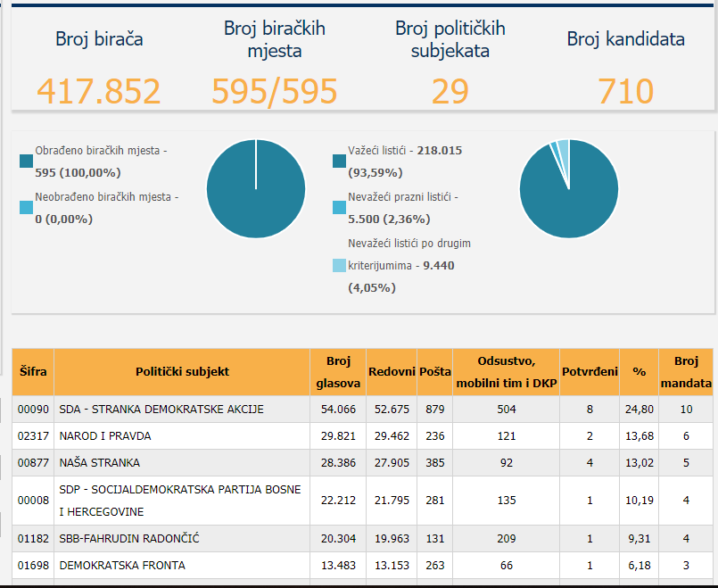Click Redovni value 52.675 for SDA

point(392,410)
